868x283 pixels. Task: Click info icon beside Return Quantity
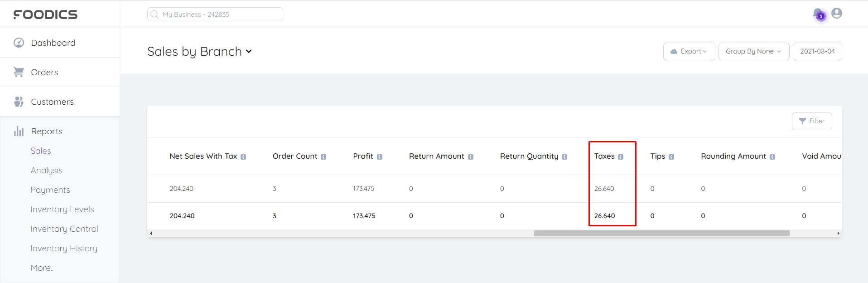(x=564, y=157)
